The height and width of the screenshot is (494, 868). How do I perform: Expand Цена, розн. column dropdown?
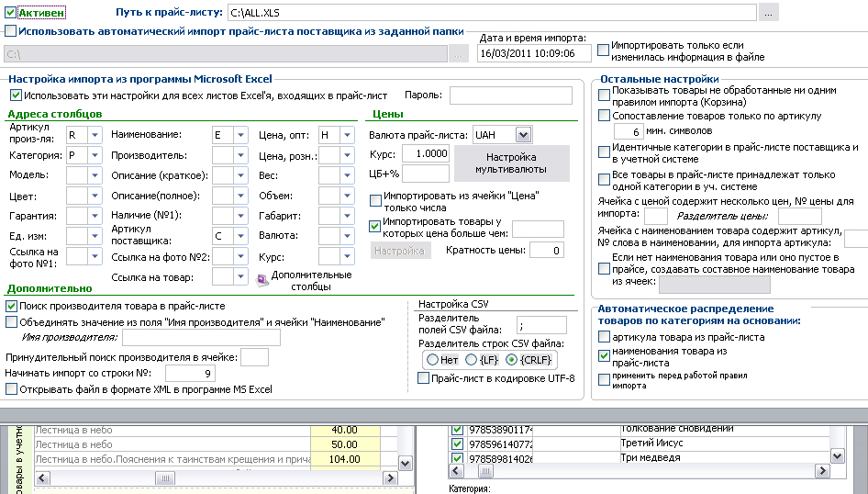347,155
